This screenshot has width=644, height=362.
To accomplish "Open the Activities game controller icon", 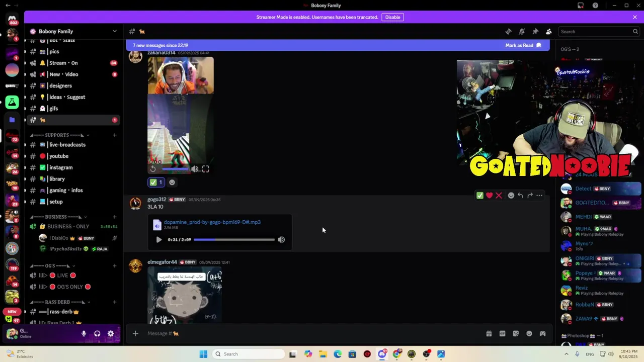I will 542,333.
